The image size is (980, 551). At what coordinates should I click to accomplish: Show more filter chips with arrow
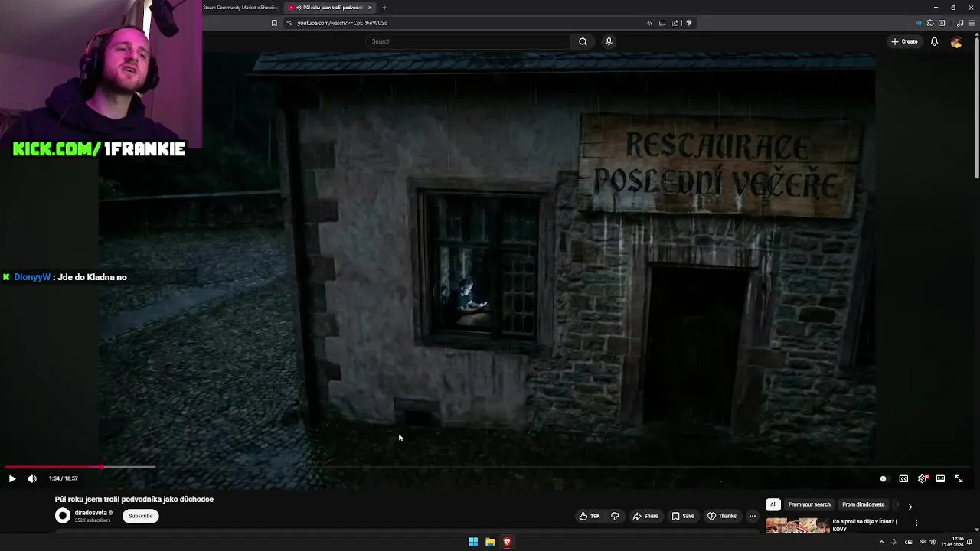(910, 506)
